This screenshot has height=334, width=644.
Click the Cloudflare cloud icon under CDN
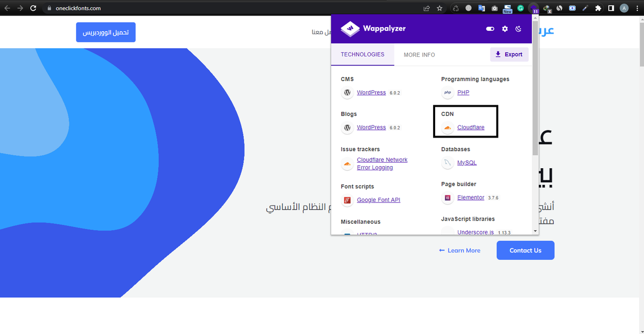(x=447, y=128)
